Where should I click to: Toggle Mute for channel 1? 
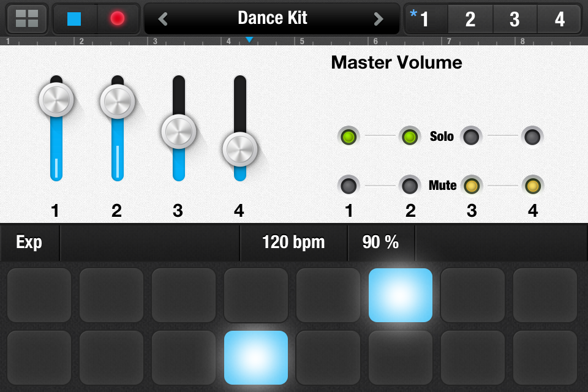pyautogui.click(x=349, y=186)
